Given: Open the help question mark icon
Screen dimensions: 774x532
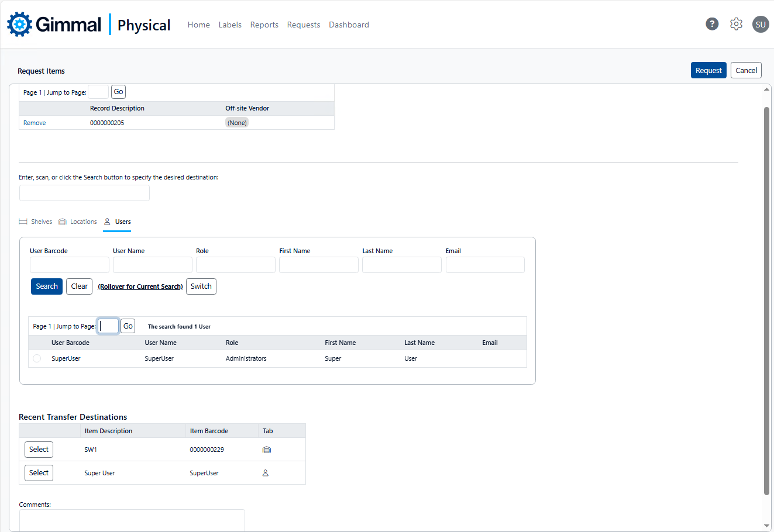Looking at the screenshot, I should click(712, 24).
